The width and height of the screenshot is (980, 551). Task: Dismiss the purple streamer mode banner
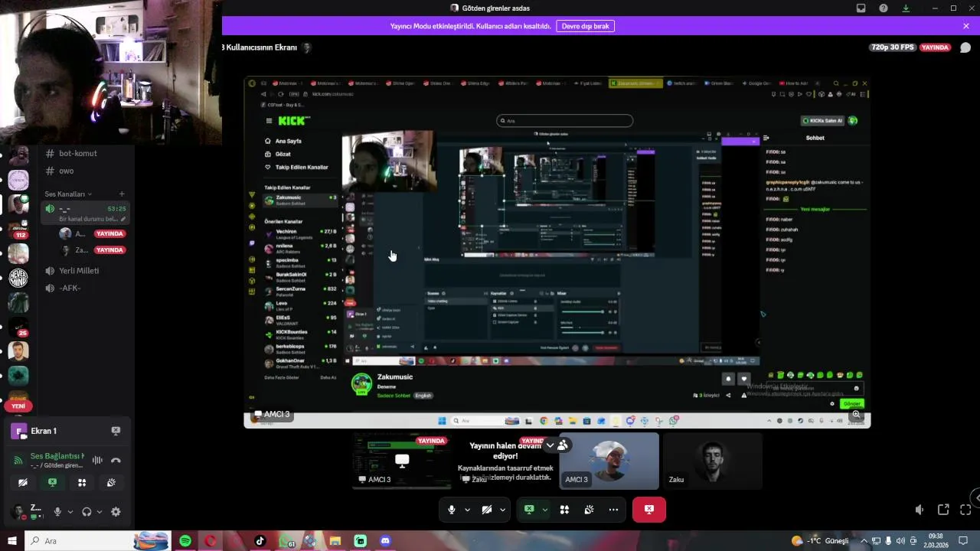pos(966,26)
